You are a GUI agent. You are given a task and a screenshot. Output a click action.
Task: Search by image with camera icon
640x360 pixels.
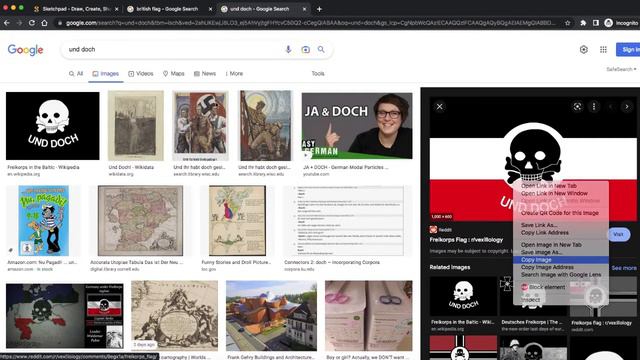point(305,49)
